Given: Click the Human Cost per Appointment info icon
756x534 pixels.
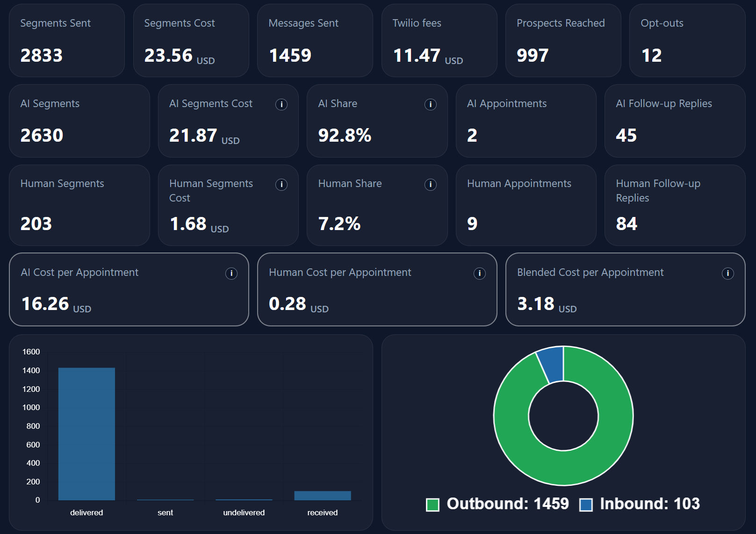Looking at the screenshot, I should click(x=480, y=274).
